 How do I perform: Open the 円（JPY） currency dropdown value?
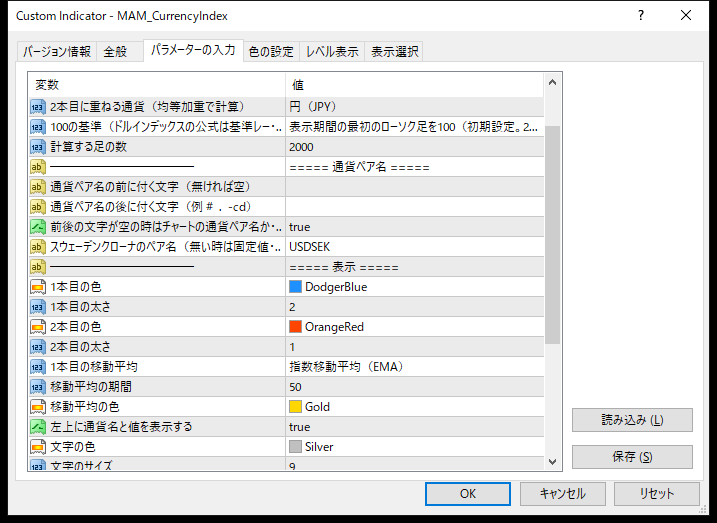415,107
